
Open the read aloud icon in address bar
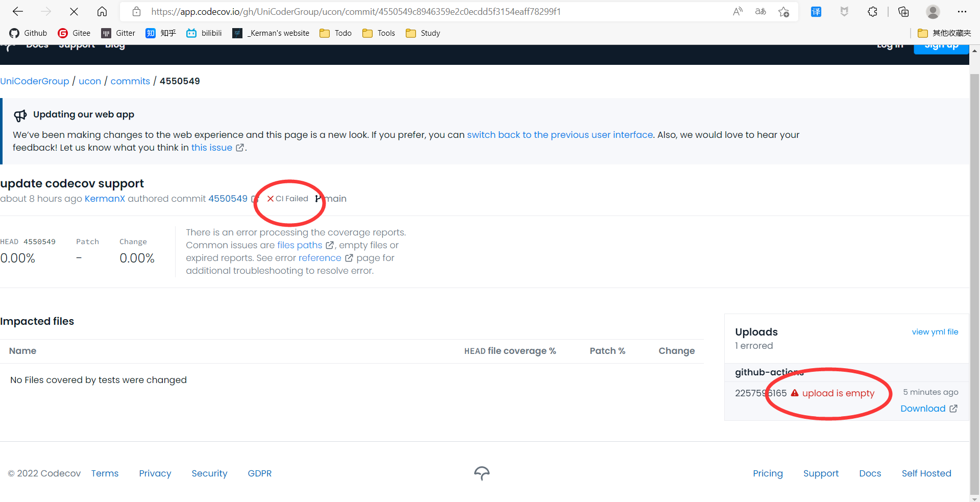pos(738,11)
